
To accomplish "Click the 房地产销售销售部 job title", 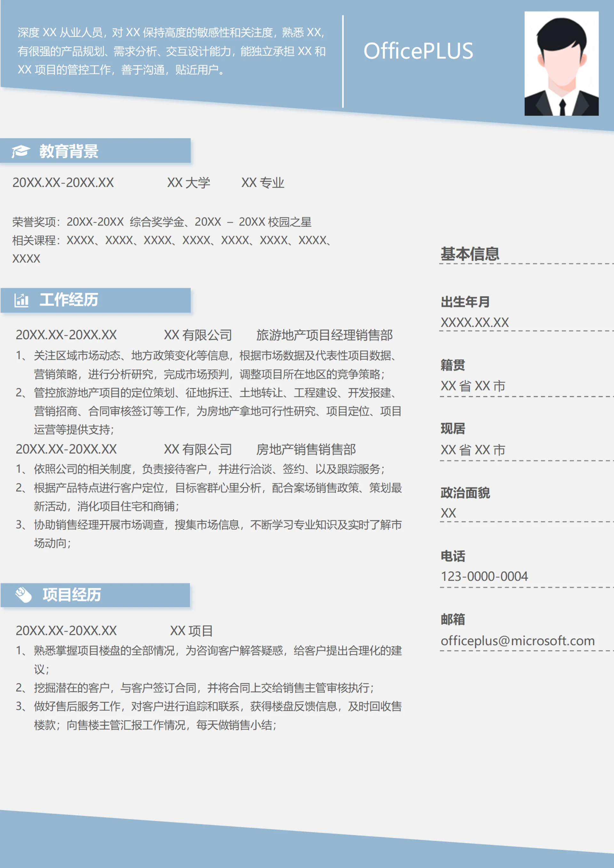I will point(306,449).
